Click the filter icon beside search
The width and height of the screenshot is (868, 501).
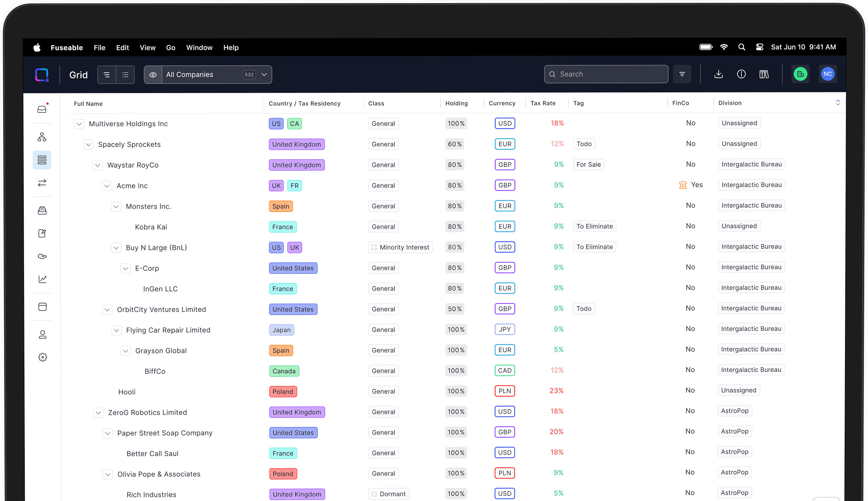[x=682, y=74]
